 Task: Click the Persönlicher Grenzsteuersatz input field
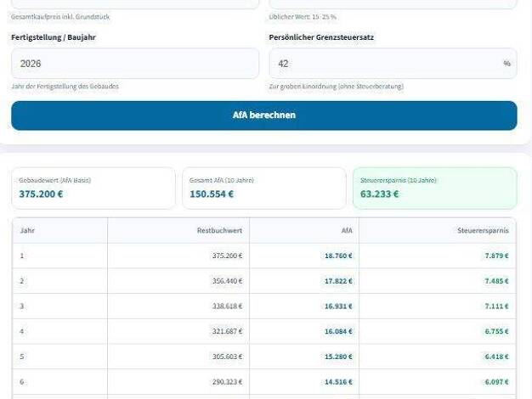pos(384,64)
